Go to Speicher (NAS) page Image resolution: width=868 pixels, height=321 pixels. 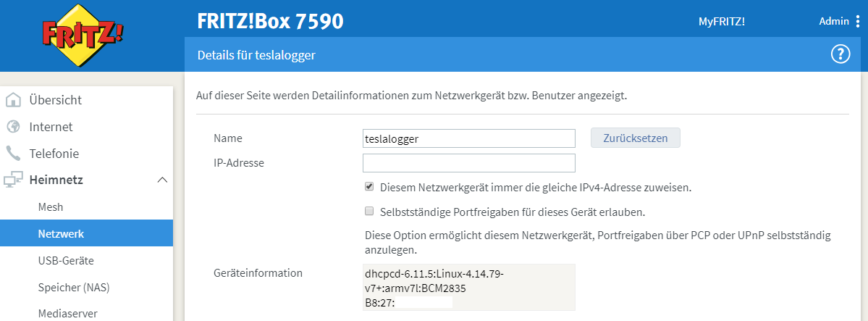coord(73,287)
